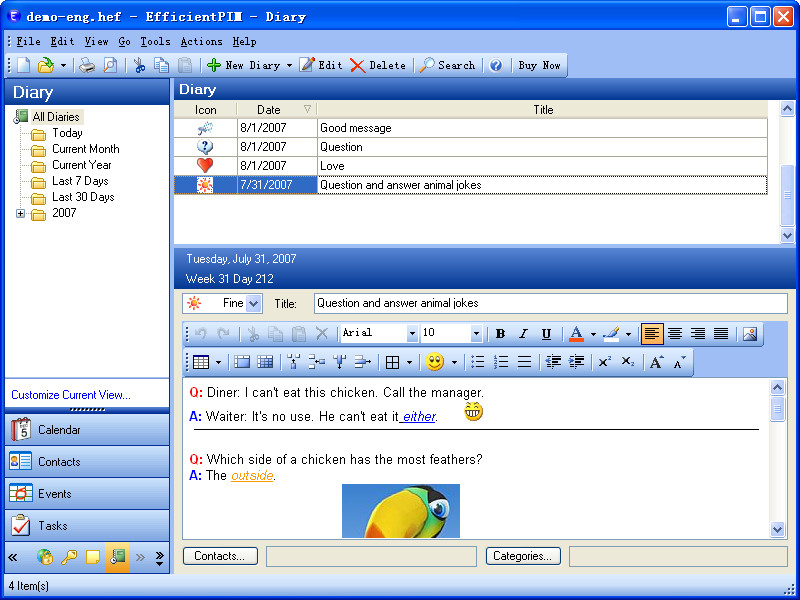Toggle underline formatting
The image size is (800, 600).
[x=546, y=334]
